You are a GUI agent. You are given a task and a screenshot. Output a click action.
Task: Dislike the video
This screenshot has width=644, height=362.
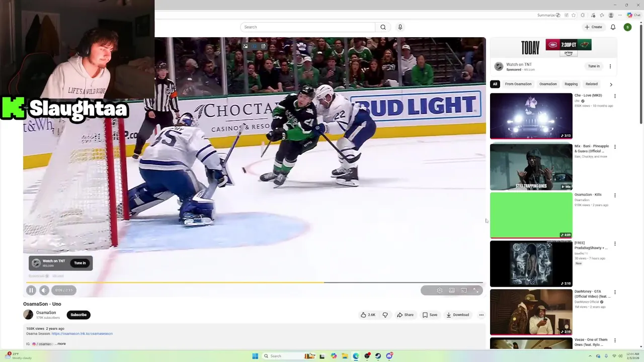pyautogui.click(x=385, y=315)
